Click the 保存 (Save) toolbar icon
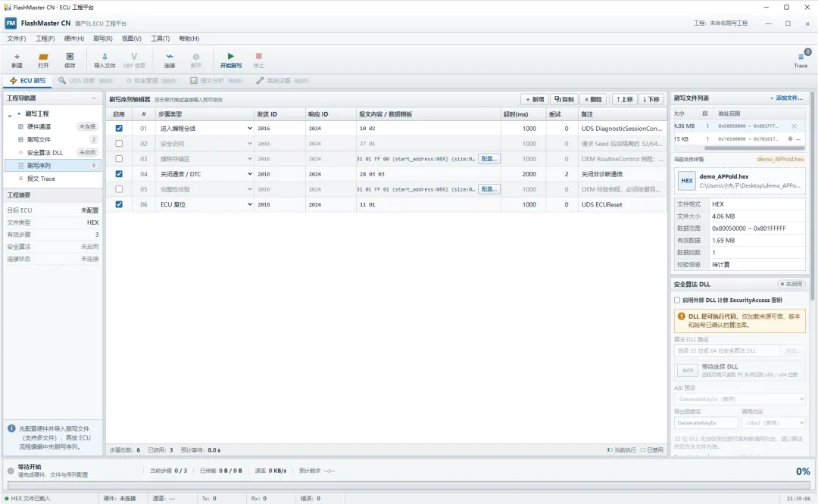 pyautogui.click(x=70, y=56)
